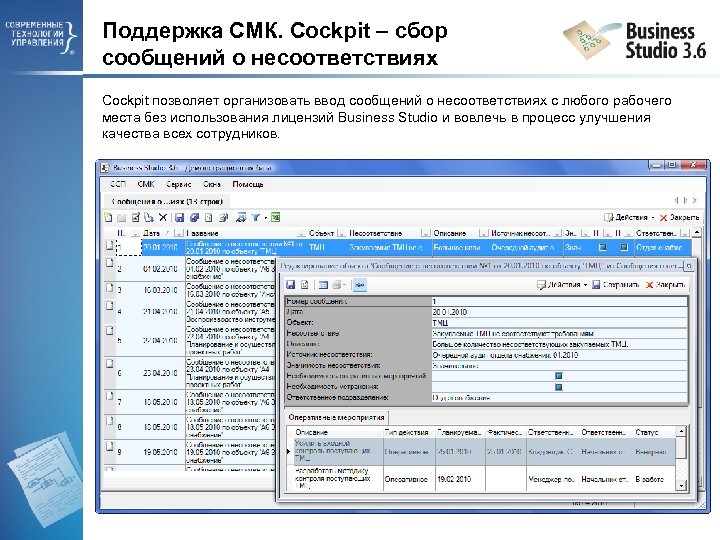The image size is (720, 540).
Task: Click the Номер сообщения value field
Action: pos(559,301)
